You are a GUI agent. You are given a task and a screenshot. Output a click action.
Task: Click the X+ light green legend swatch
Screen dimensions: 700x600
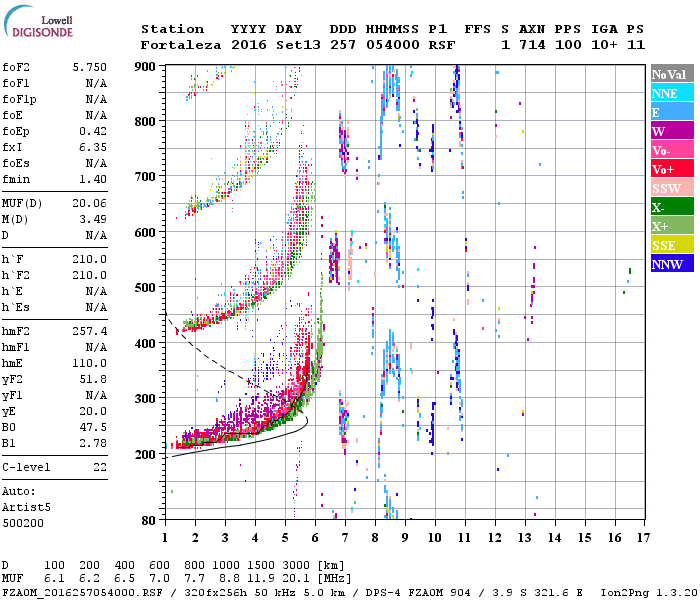[x=672, y=226]
